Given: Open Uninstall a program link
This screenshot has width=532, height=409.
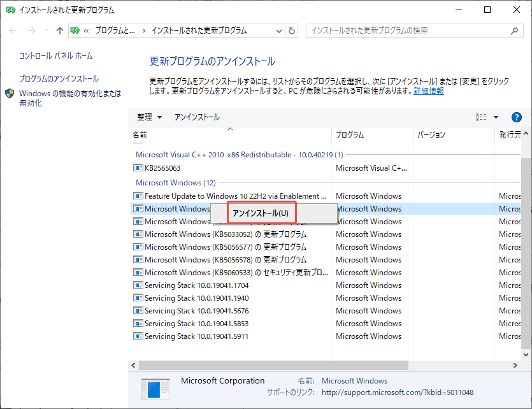Looking at the screenshot, I should [59, 79].
